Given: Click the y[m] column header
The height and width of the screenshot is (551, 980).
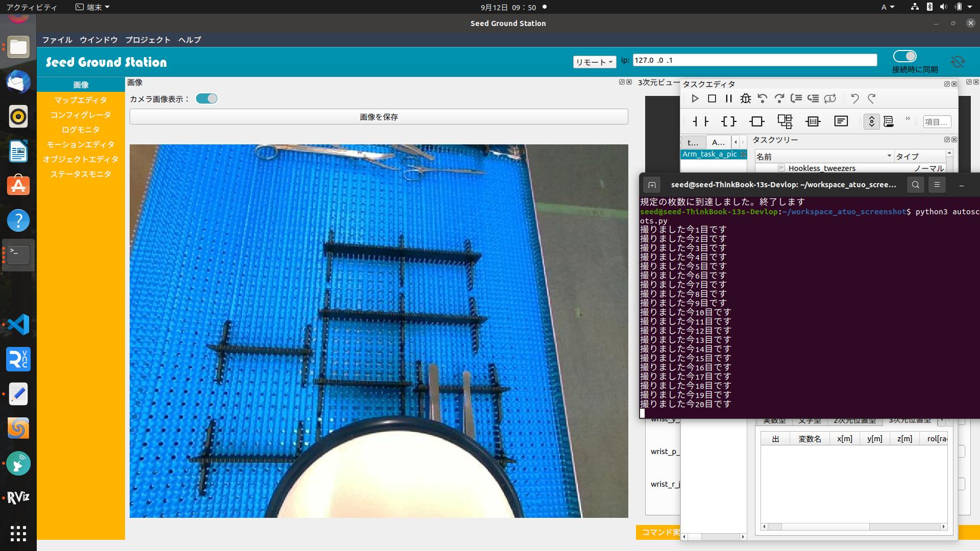Looking at the screenshot, I should pyautogui.click(x=875, y=439).
